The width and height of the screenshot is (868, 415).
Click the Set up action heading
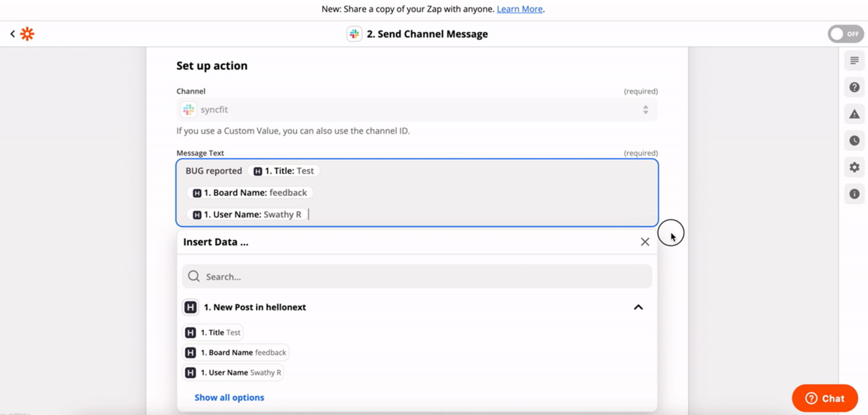point(212,66)
